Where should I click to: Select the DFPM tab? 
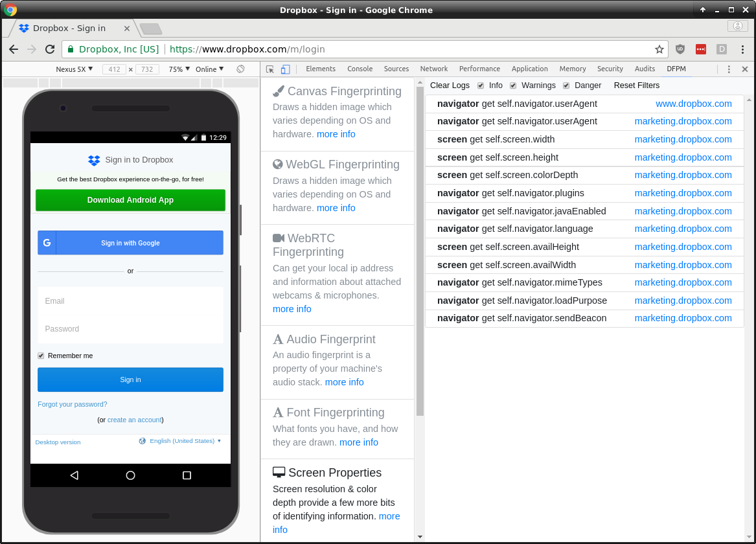click(676, 69)
